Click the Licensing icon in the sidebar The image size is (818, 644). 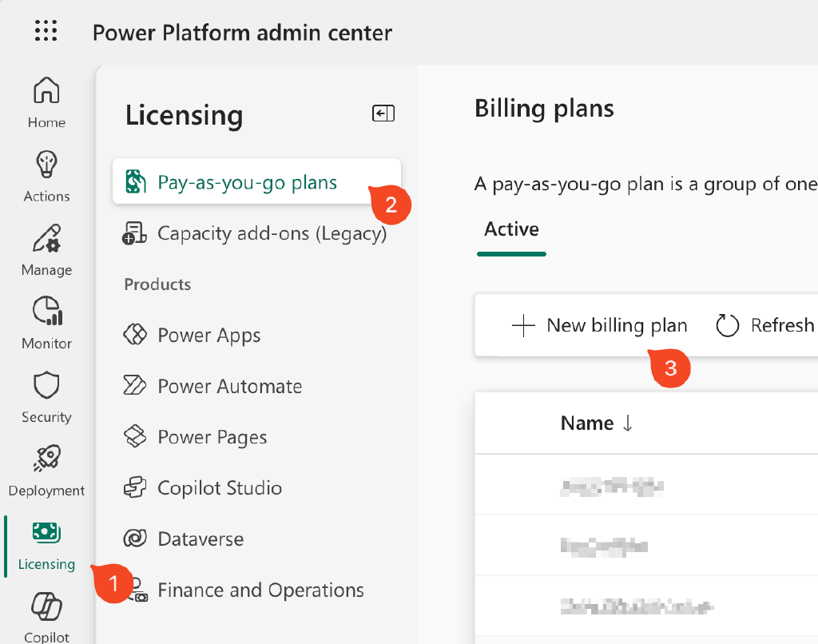(46, 540)
